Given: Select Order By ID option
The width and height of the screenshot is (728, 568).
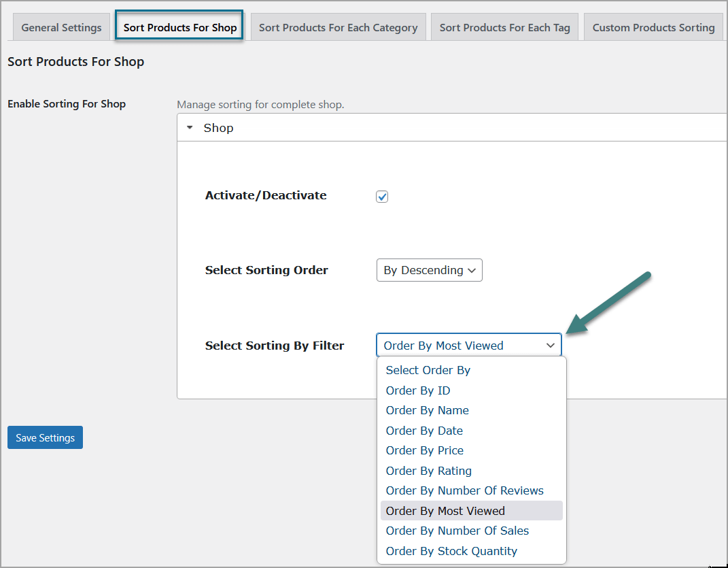Looking at the screenshot, I should [x=418, y=390].
